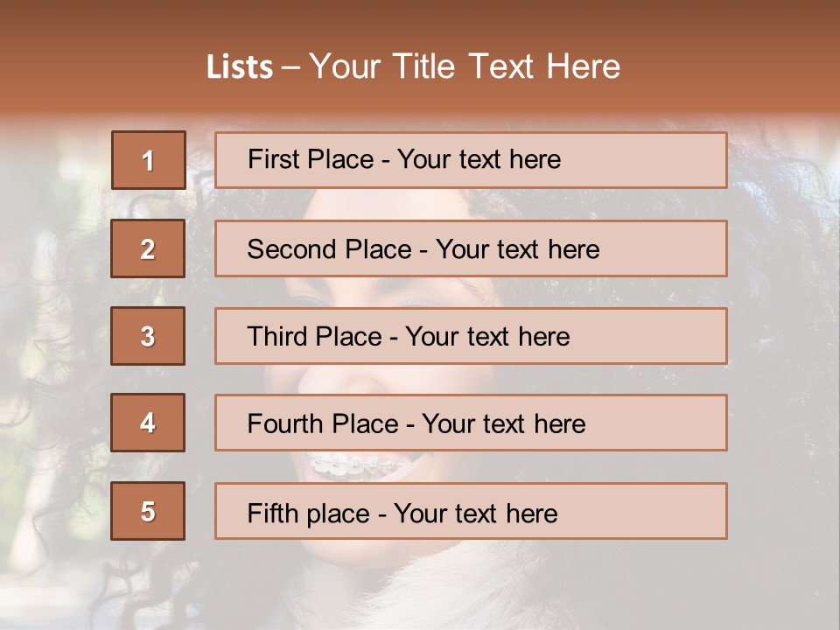
Task: Select the number 4 square
Action: [148, 423]
